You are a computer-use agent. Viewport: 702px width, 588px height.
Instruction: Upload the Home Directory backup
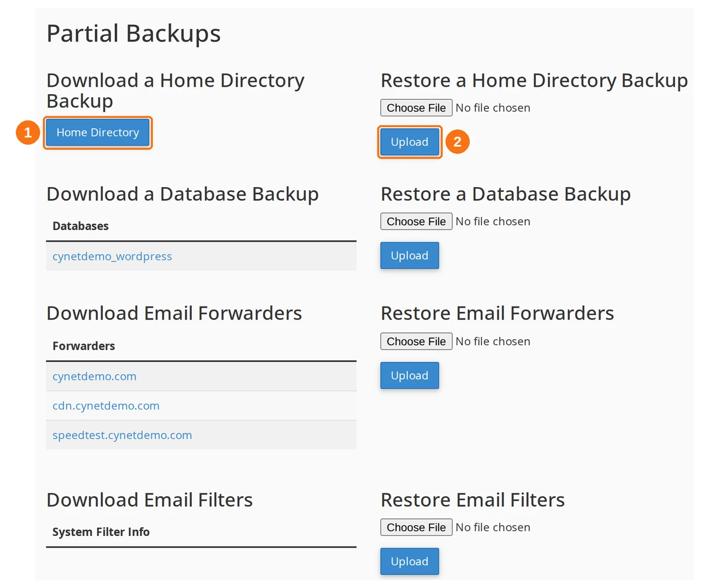point(409,142)
